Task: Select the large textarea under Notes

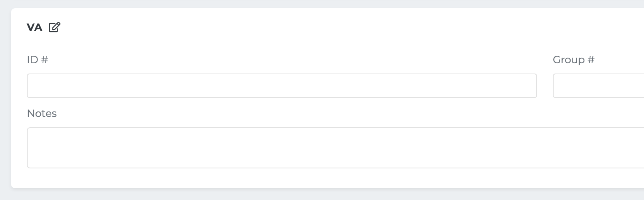Action: coord(335,148)
